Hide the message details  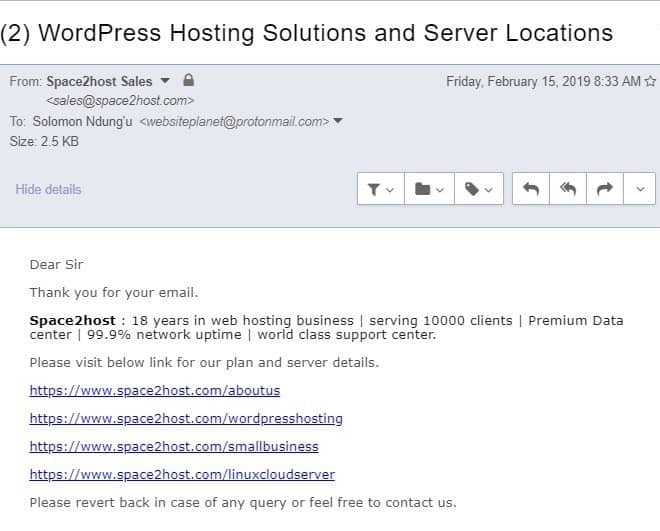pyautogui.click(x=48, y=189)
